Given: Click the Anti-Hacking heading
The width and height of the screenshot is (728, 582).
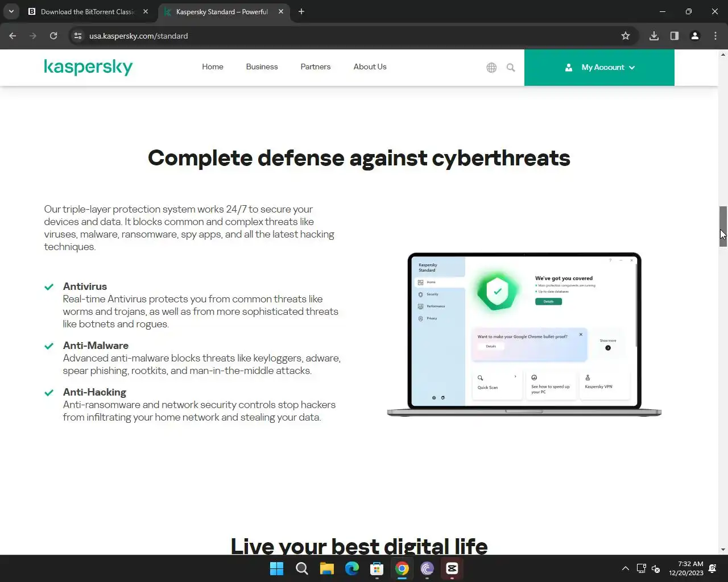Looking at the screenshot, I should click(x=94, y=392).
